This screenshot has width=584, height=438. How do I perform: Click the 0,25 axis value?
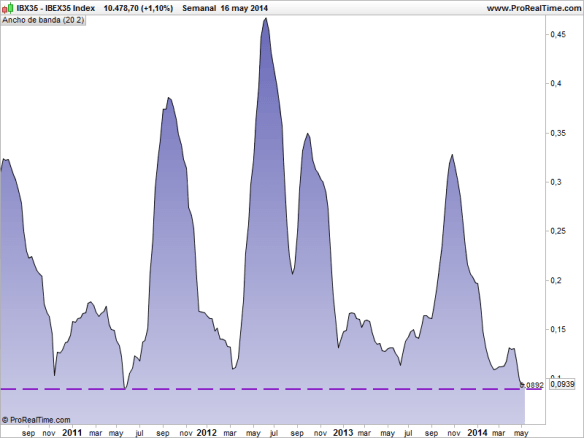[x=558, y=231]
